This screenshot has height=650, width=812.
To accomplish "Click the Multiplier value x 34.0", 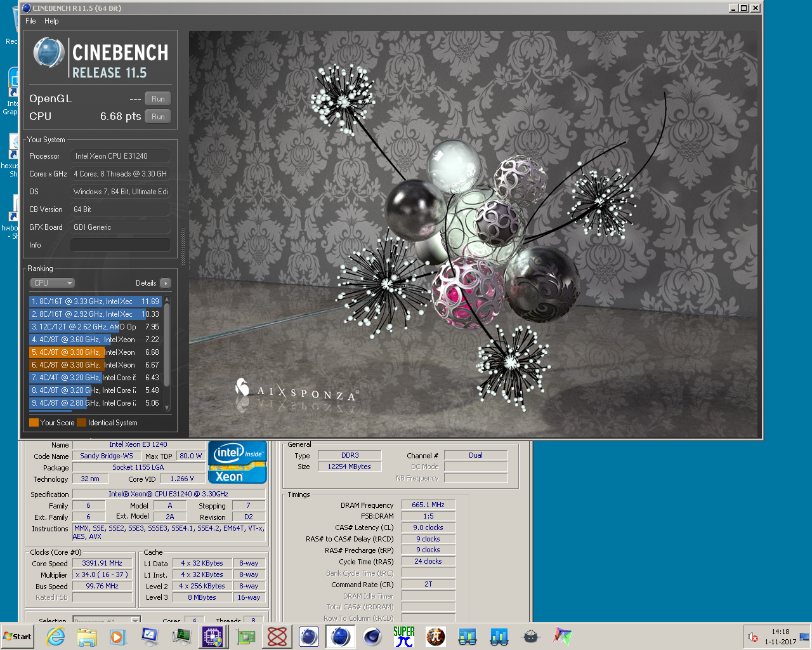I will coord(102,575).
